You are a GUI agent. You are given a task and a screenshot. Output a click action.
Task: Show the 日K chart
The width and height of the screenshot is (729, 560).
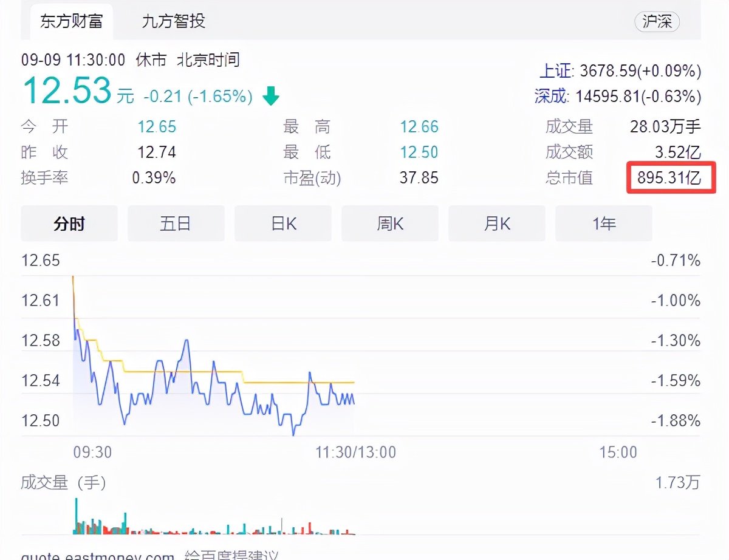pos(283,224)
